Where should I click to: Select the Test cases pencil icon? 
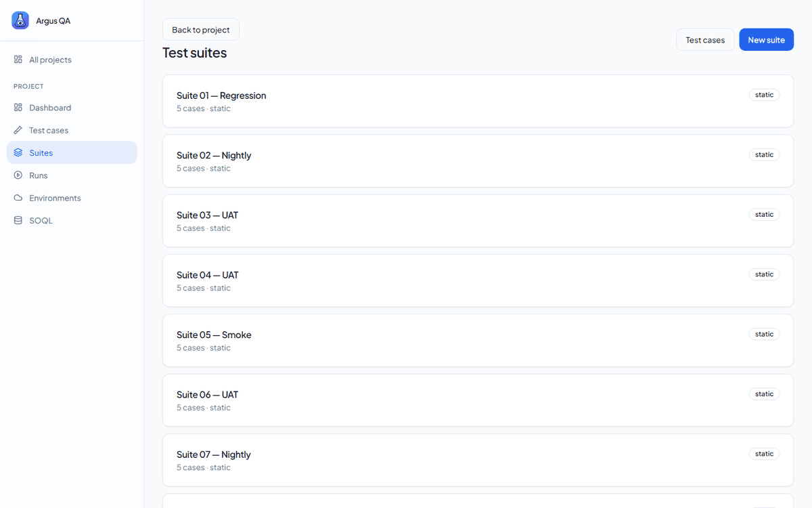pos(18,130)
